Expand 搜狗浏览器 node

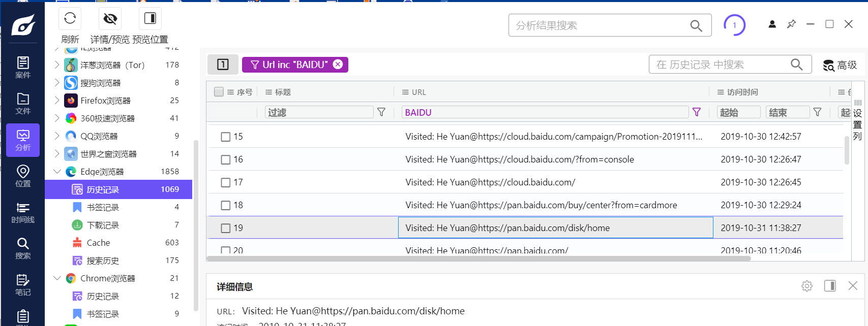click(x=57, y=83)
